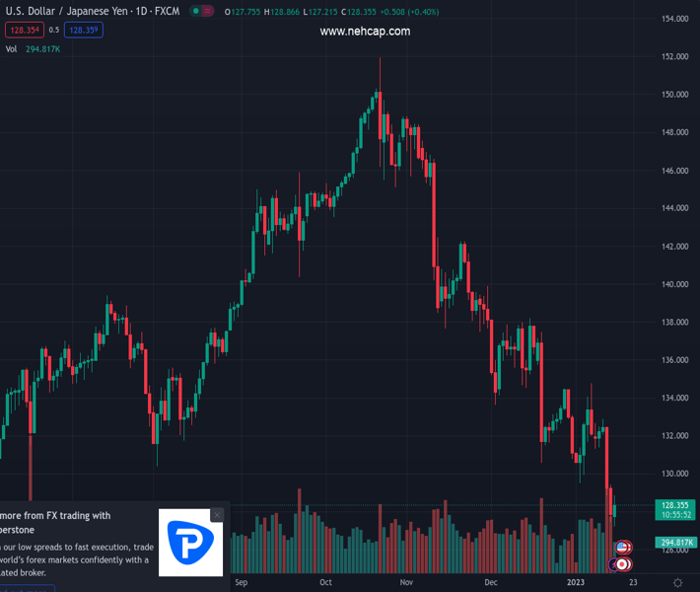Close the Pepperstone ad banner
700x592 pixels.
click(217, 515)
